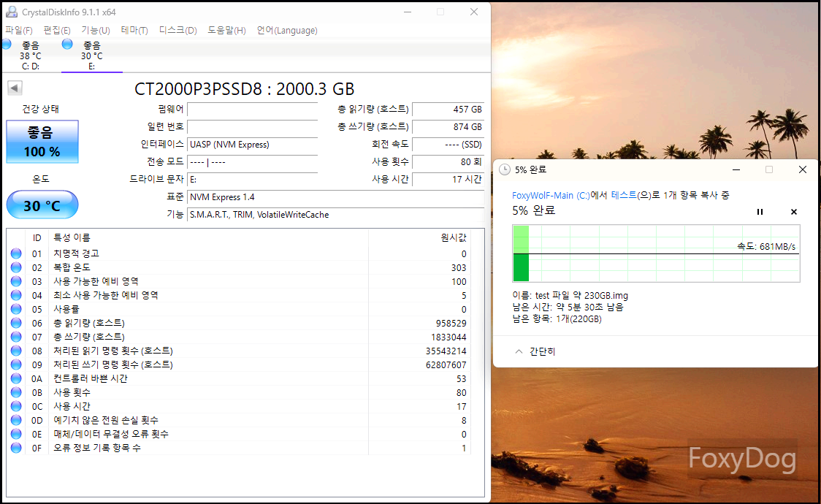The width and height of the screenshot is (821, 504).
Task: Click the status orb for 02 복합 온도
Action: (x=16, y=267)
